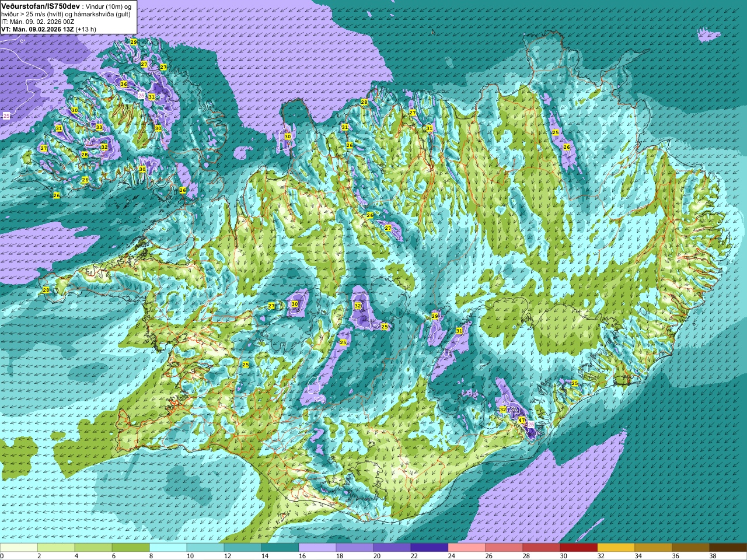This screenshot has height=560, width=747.
Task: Click the VT valid time 13Z line
Action: [48, 29]
